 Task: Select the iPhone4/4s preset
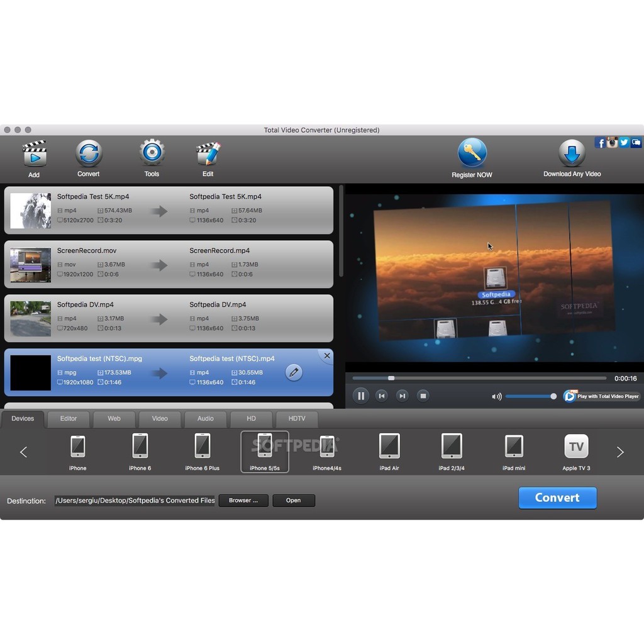(x=327, y=452)
